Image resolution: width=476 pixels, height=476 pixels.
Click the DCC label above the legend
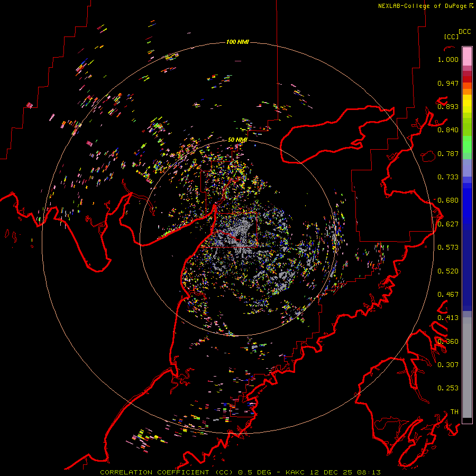(x=464, y=32)
